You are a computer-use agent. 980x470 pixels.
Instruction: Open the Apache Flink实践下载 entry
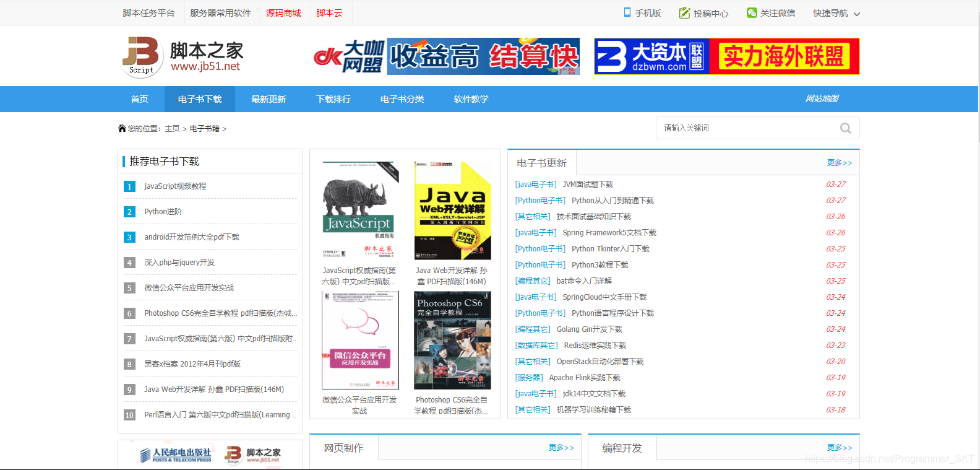pyautogui.click(x=585, y=378)
